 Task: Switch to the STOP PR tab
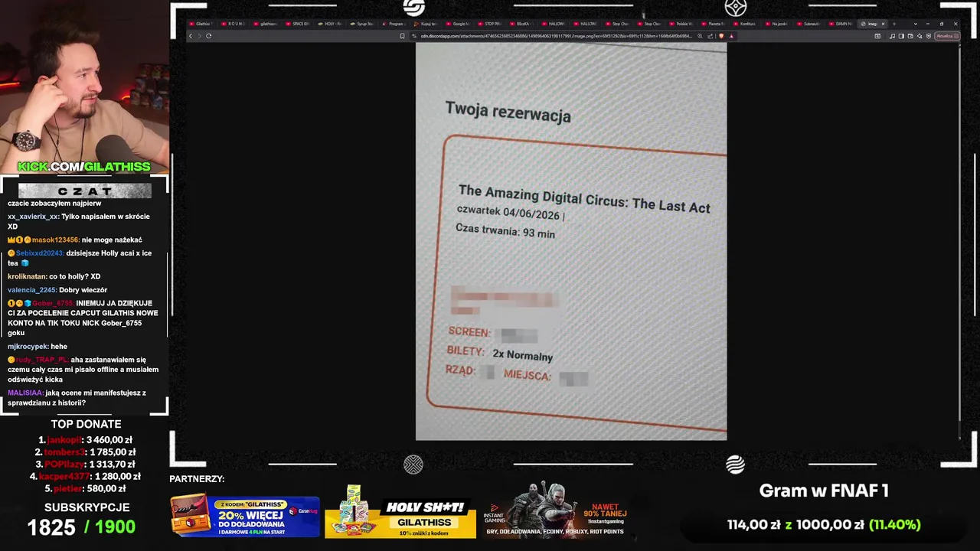point(490,24)
